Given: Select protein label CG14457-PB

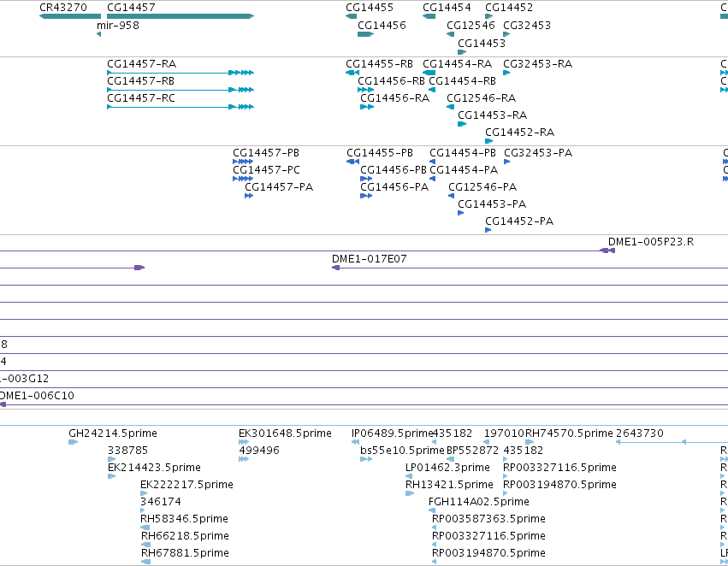Looking at the screenshot, I should [x=266, y=153].
